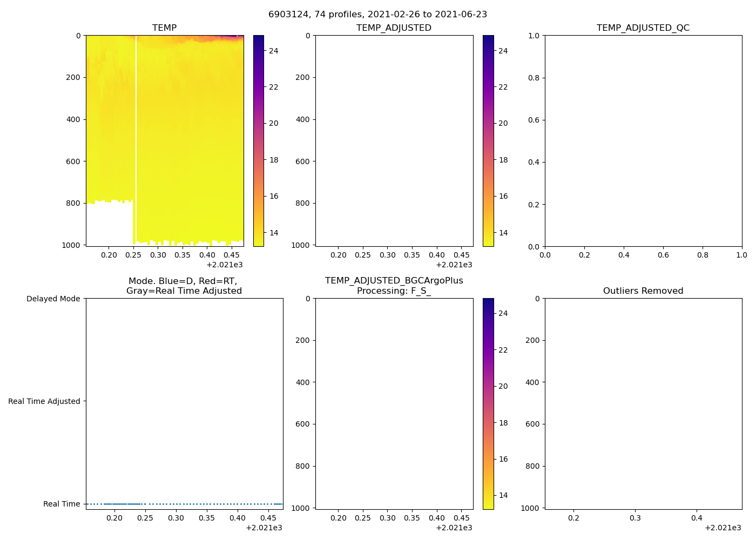Click the Delayed Mode axis label

click(53, 299)
